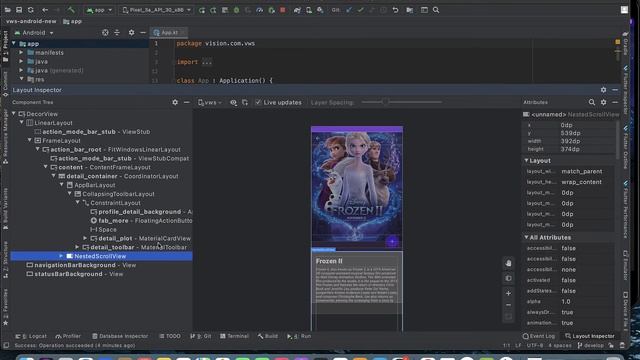The height and width of the screenshot is (360, 640).
Task: Click the green Debug bug icon
Action: click(236, 10)
